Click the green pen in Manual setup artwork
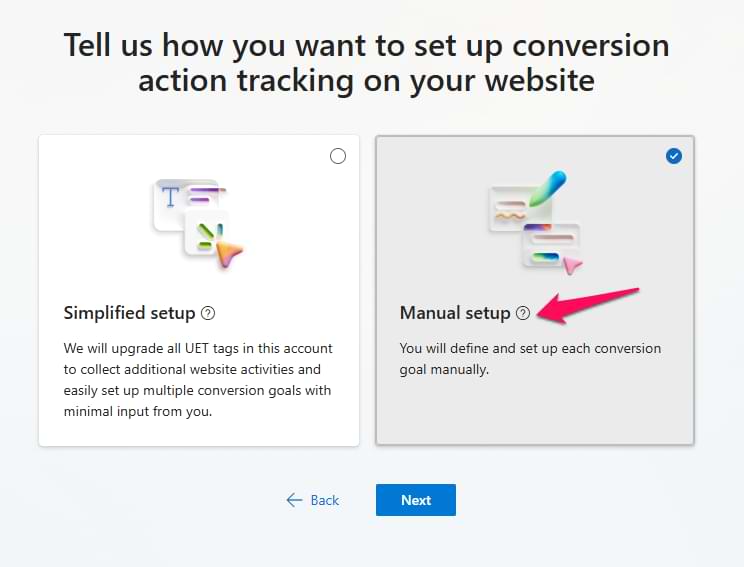Screen dimensions: 744x567 [548, 188]
